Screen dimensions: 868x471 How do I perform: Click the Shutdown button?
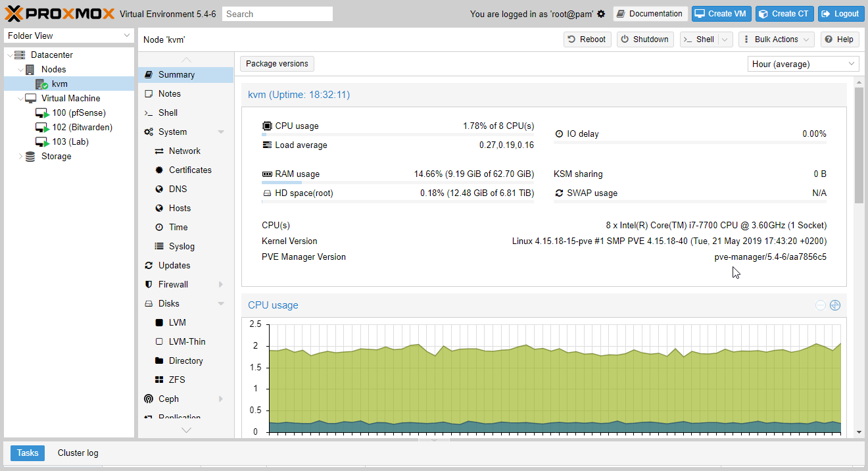click(645, 39)
